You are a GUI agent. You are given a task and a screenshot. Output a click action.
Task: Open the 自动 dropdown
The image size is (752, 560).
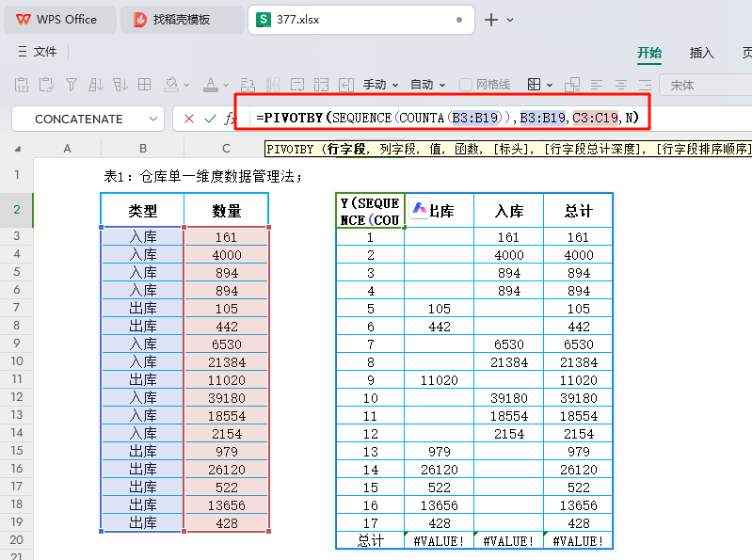(x=427, y=85)
